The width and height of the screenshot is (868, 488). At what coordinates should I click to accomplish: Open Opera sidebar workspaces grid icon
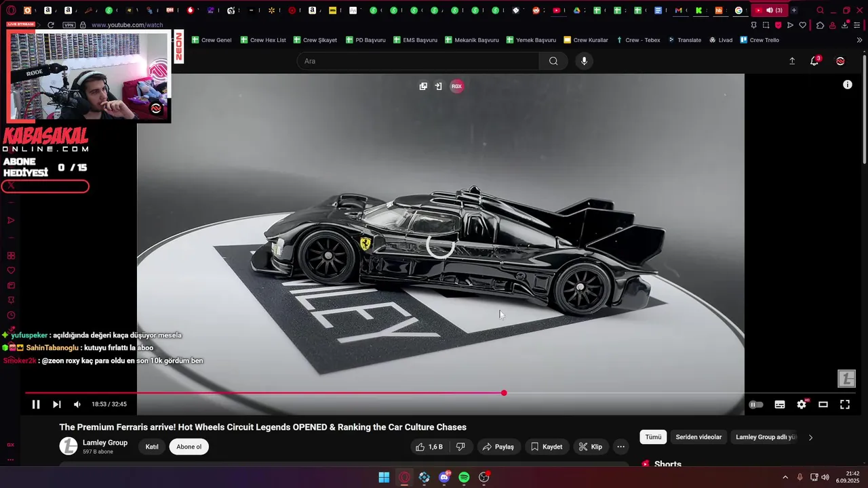pos(11,256)
